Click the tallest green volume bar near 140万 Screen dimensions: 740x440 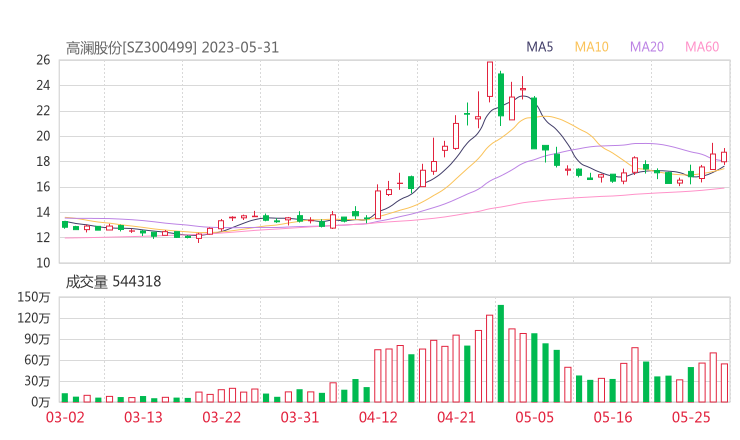pos(501,354)
